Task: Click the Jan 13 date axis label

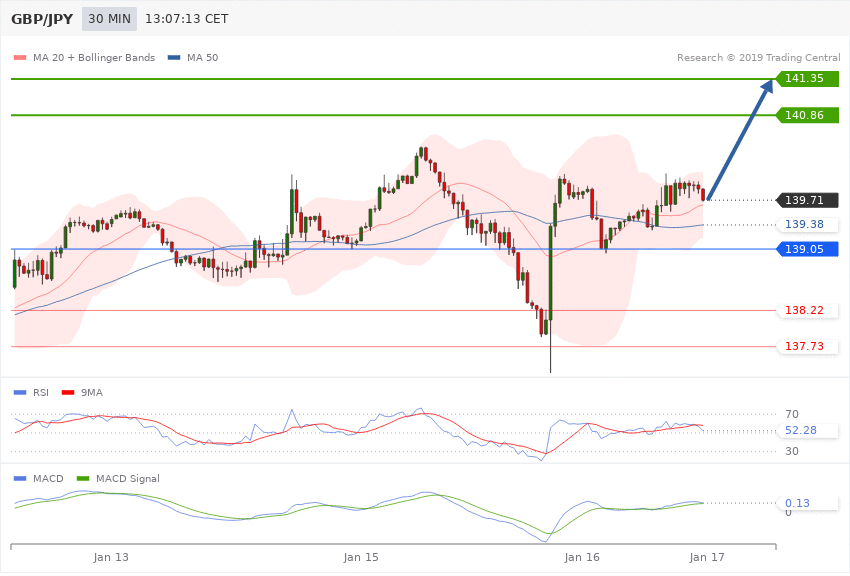Action: 111,558
